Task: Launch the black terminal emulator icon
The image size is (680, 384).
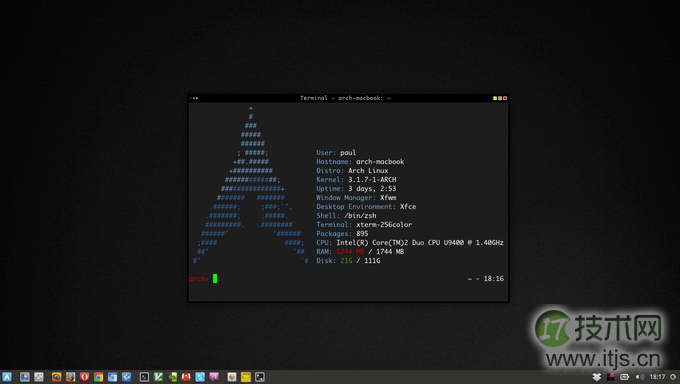Action: tap(144, 377)
